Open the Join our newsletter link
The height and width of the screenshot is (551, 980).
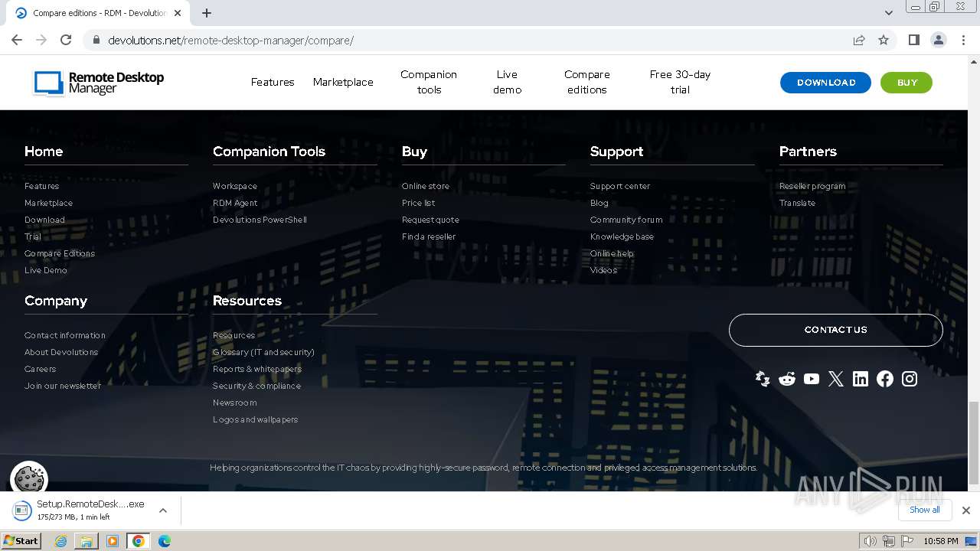tap(63, 386)
